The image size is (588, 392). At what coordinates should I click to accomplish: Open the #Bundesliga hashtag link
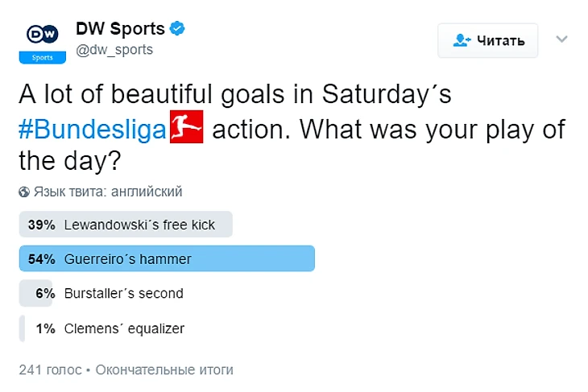[x=95, y=130]
